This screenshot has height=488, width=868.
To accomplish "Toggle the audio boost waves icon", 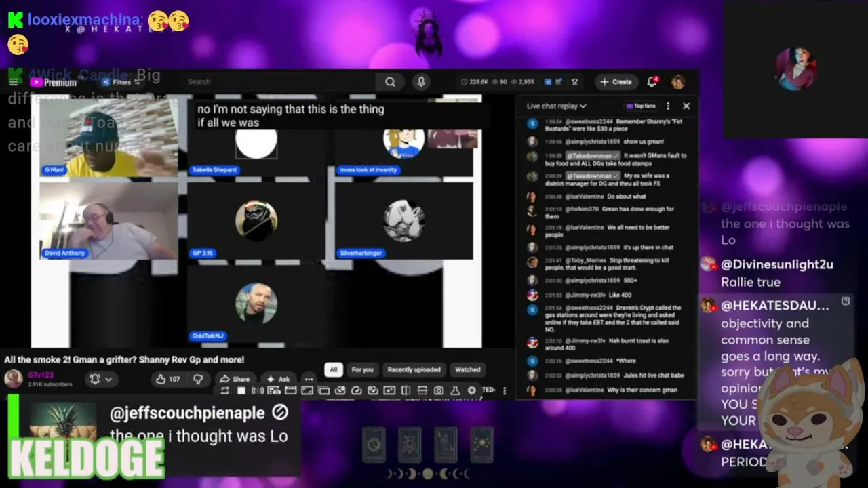I will click(258, 390).
